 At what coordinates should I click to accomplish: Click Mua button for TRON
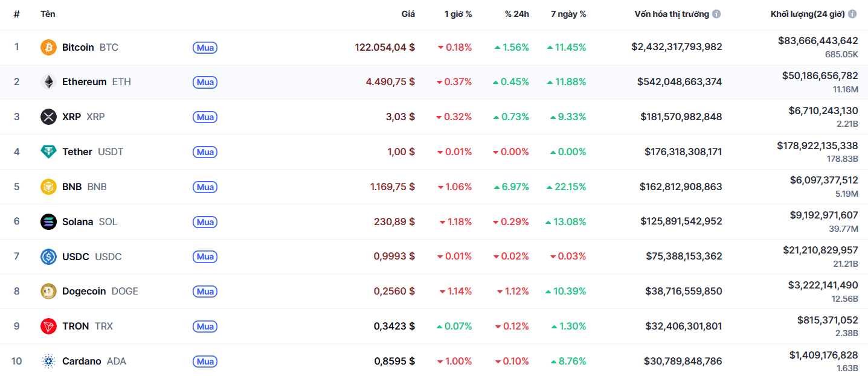(x=205, y=327)
